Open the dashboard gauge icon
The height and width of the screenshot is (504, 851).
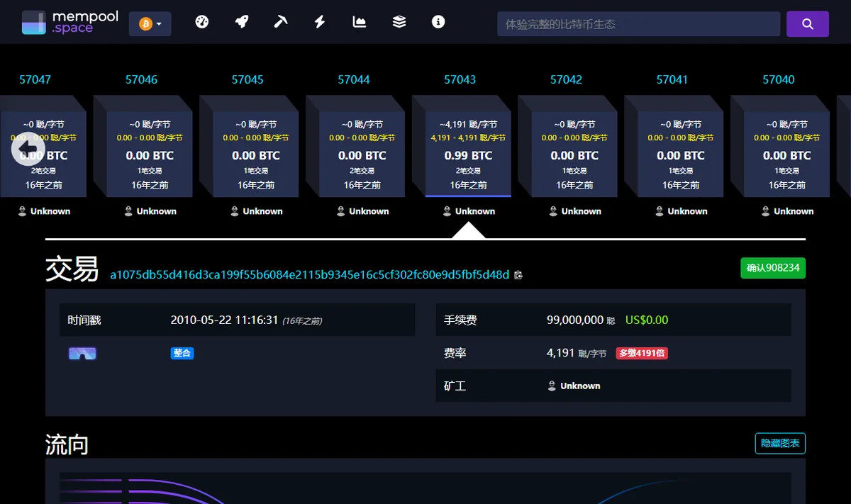202,22
